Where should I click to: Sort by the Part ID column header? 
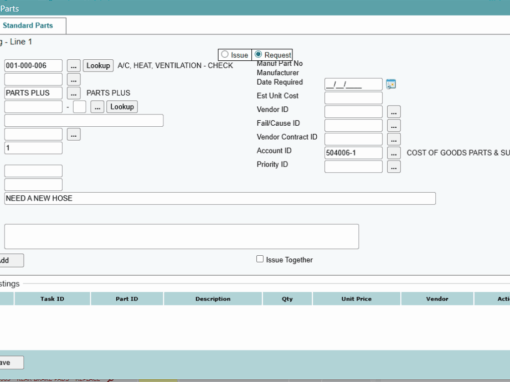127,299
